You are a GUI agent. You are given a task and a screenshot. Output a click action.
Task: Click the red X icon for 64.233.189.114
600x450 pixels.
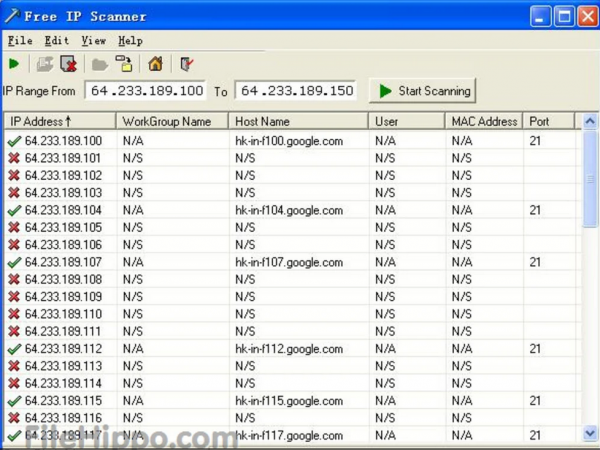click(x=14, y=383)
